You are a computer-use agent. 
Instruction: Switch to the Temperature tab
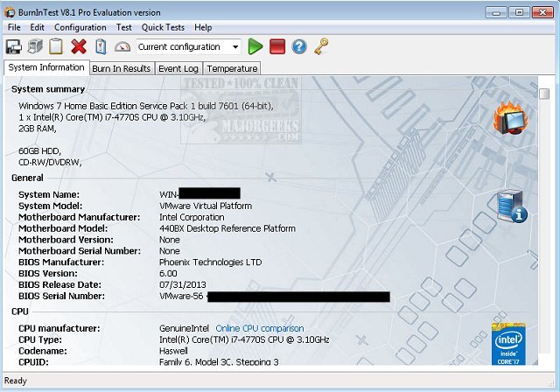tap(232, 68)
